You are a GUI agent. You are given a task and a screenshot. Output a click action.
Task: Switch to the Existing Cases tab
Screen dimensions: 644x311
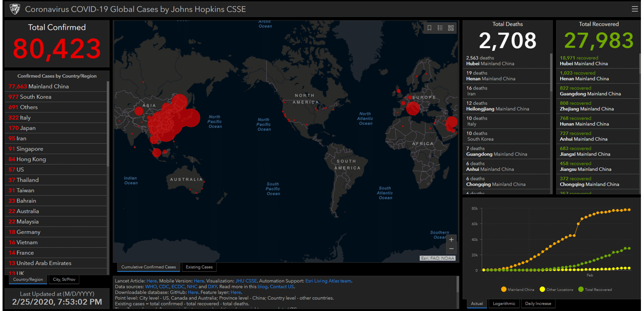pyautogui.click(x=199, y=267)
